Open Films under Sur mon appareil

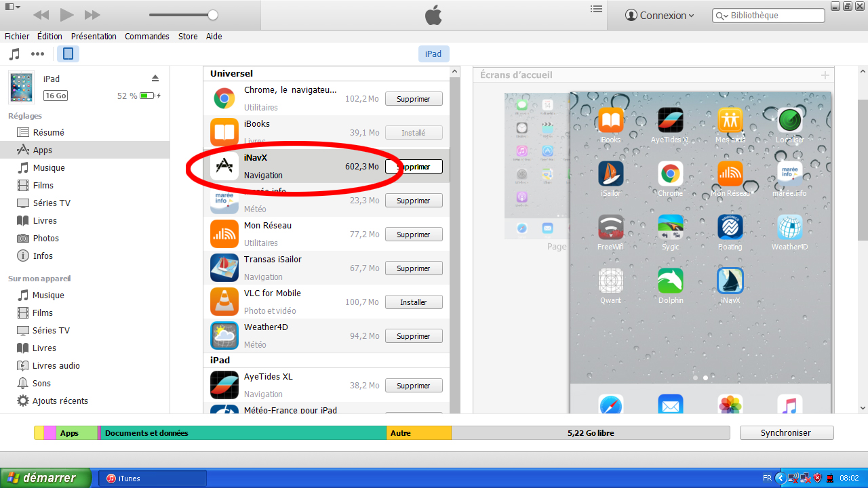(x=43, y=313)
